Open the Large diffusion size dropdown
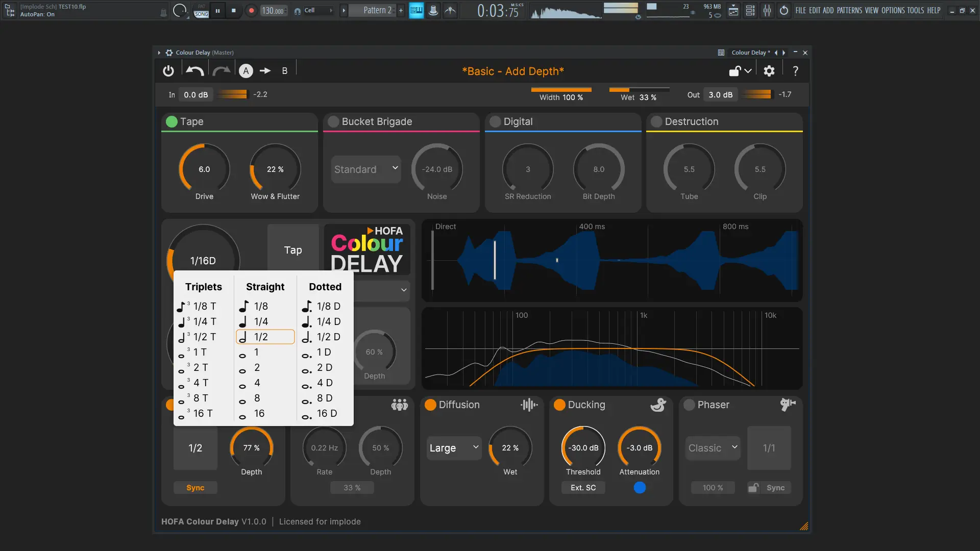980x551 pixels. [x=454, y=448]
